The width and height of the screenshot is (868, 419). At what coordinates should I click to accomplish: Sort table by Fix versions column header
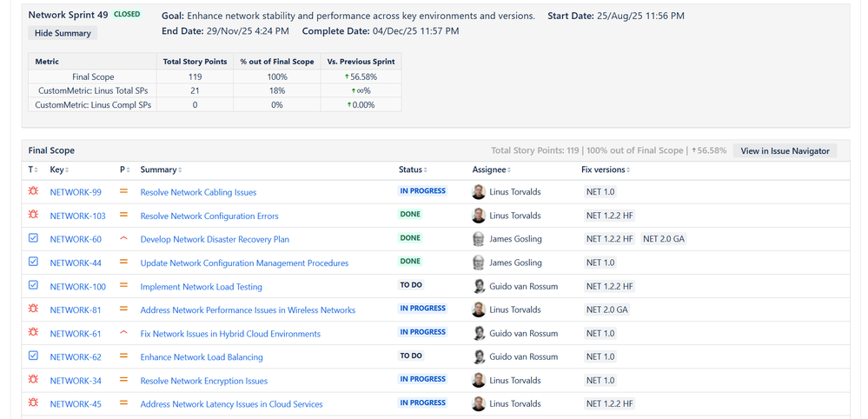click(x=606, y=170)
